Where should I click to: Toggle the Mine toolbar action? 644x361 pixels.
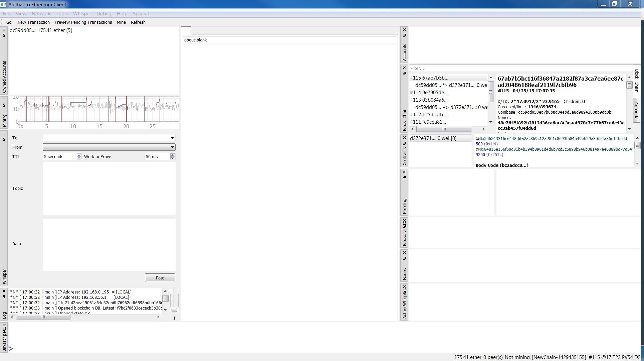121,22
